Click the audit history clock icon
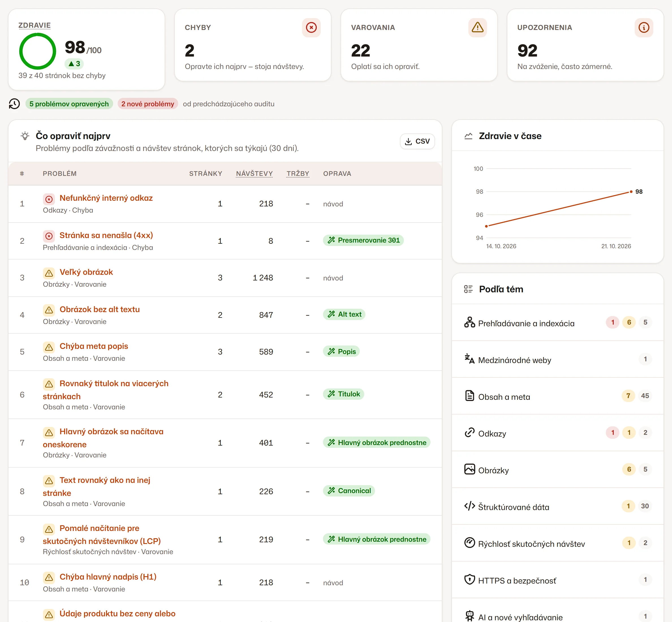Image resolution: width=672 pixels, height=622 pixels. pos(14,104)
